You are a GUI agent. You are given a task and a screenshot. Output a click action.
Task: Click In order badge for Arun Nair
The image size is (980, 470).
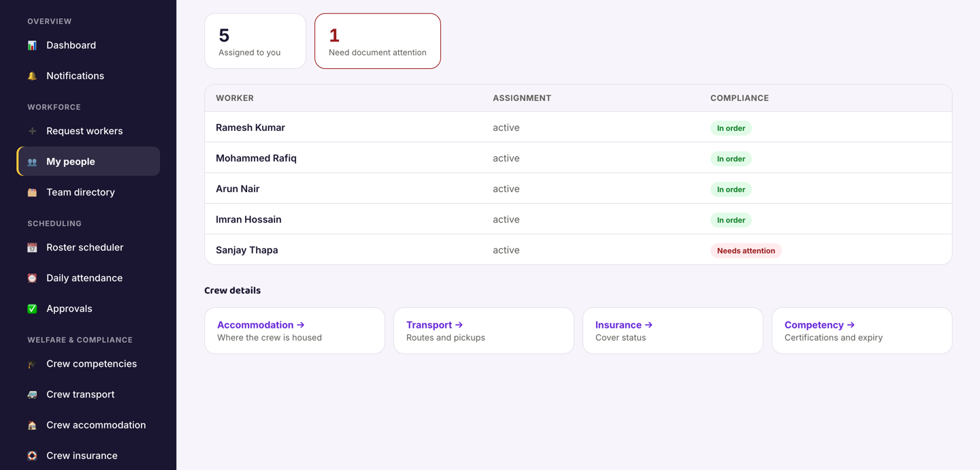coord(731,189)
